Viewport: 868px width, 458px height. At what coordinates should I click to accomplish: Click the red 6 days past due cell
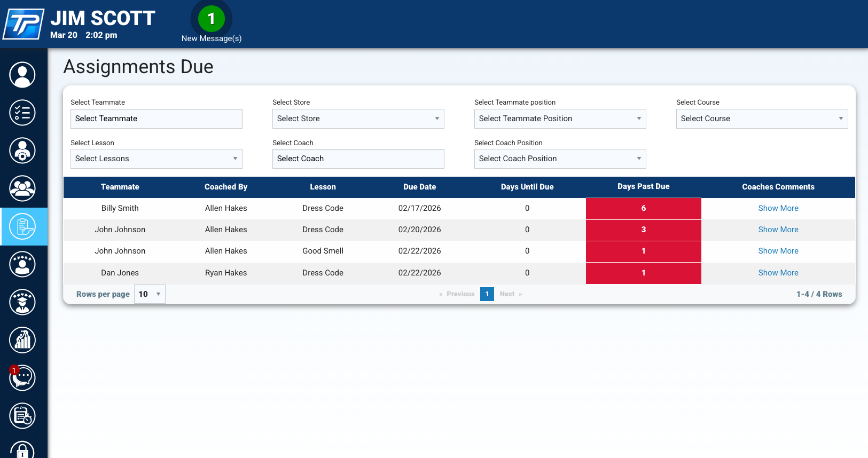644,208
